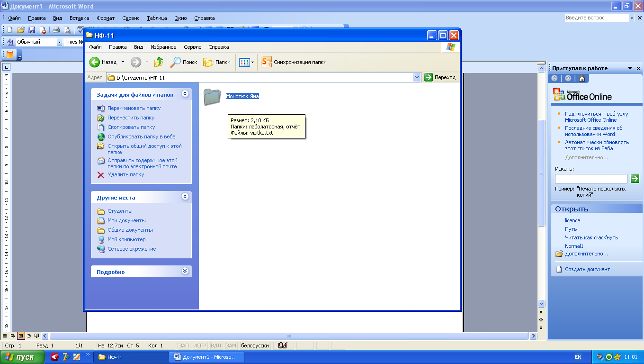Viewport: 644px width, 364px height.
Task: Switch to Print Layout view icon
Action: pyautogui.click(x=21, y=336)
